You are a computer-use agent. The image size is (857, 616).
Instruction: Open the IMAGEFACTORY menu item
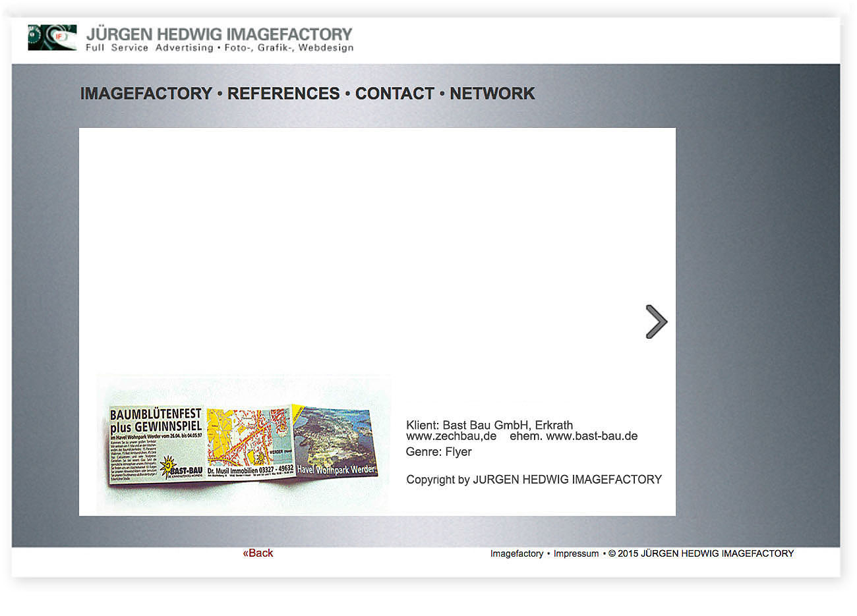coord(146,94)
